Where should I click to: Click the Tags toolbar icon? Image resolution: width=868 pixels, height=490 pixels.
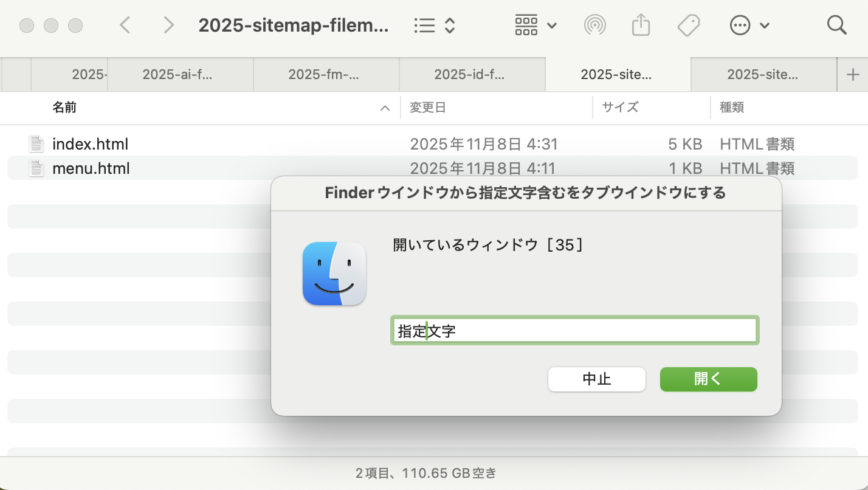pyautogui.click(x=689, y=25)
